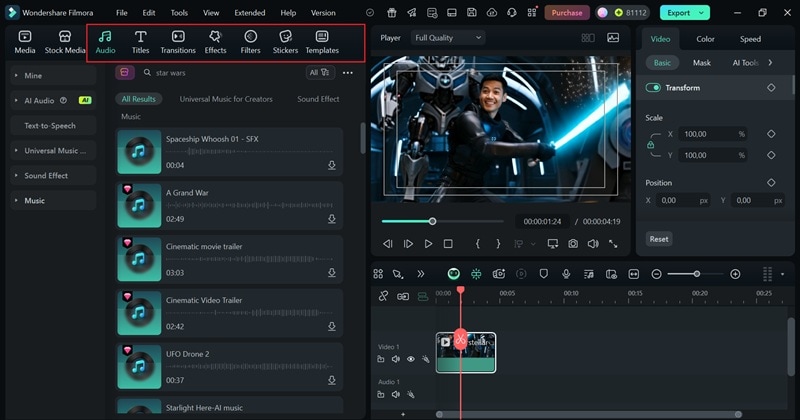Screen dimensions: 800x420
Task: Zoom out the timeline with minus icon
Action: tap(657, 274)
